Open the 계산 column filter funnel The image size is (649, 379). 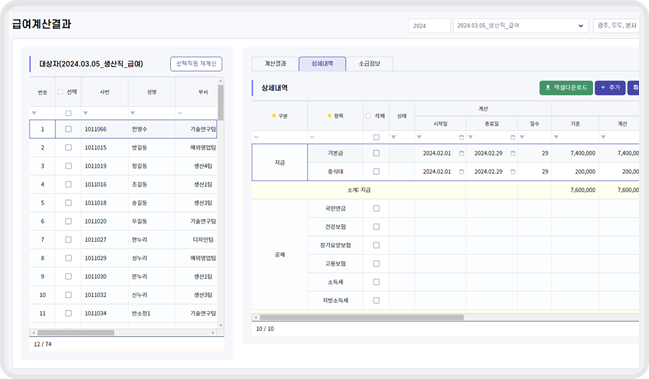[603, 137]
